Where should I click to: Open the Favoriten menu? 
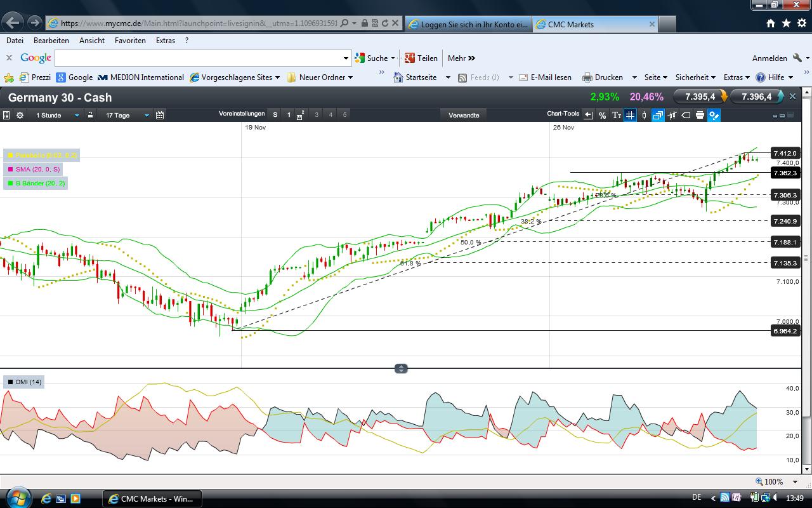coord(130,40)
